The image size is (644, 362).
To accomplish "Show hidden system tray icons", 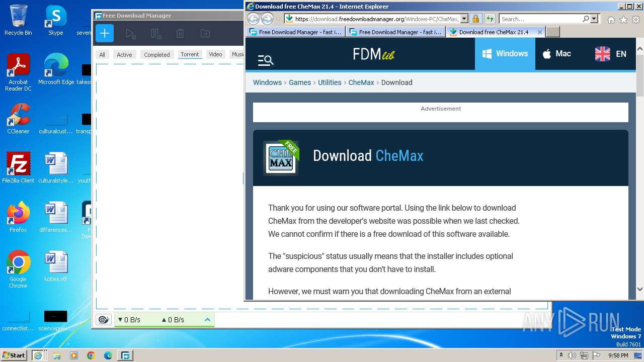I will click(561, 355).
